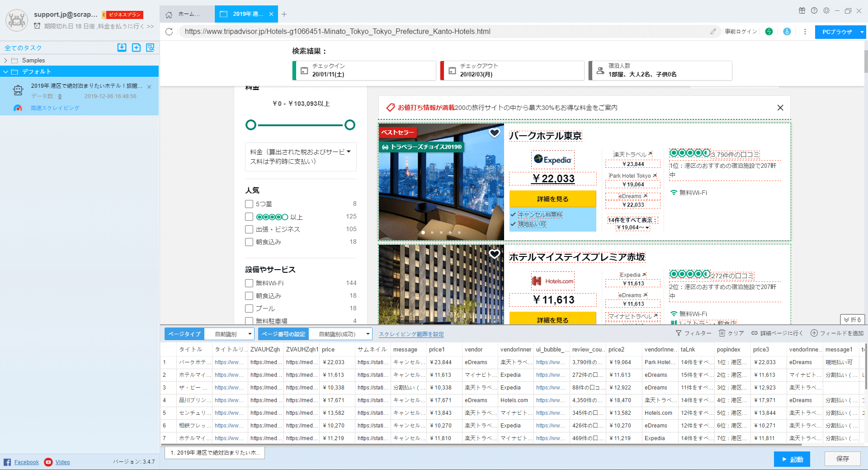Enable the 出張・ビジネス filter checkbox
Image resolution: width=868 pixels, height=470 pixels.
(249, 229)
